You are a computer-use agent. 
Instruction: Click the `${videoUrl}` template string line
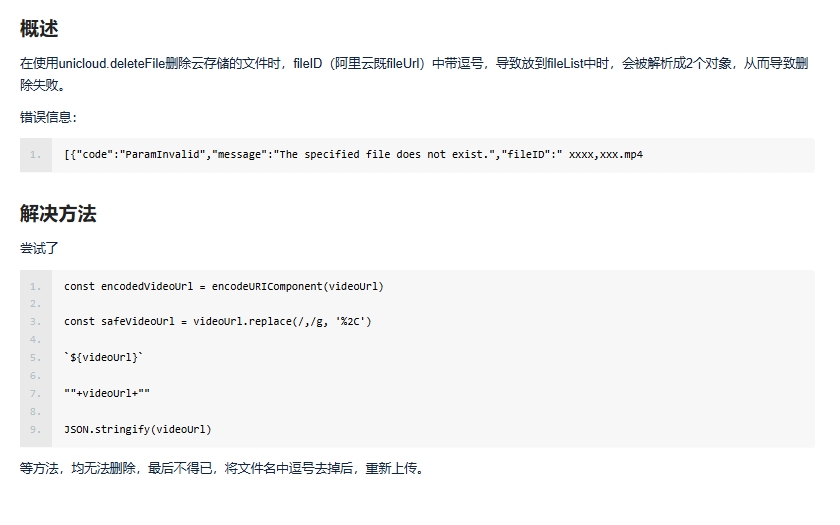point(103,357)
